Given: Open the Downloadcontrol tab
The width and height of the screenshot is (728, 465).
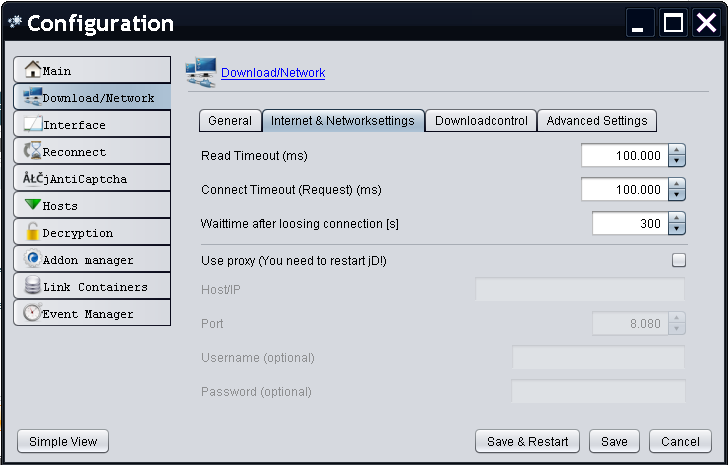Looking at the screenshot, I should (x=481, y=121).
